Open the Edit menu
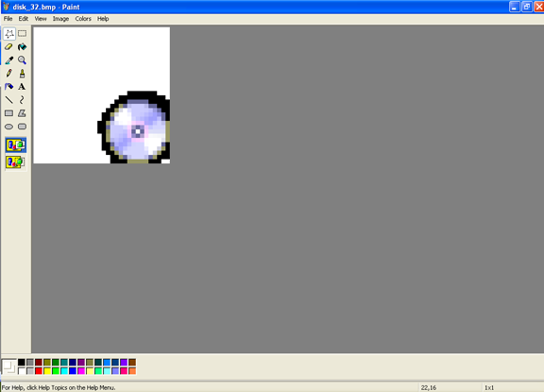Viewport: 544px width, 392px height. tap(24, 19)
